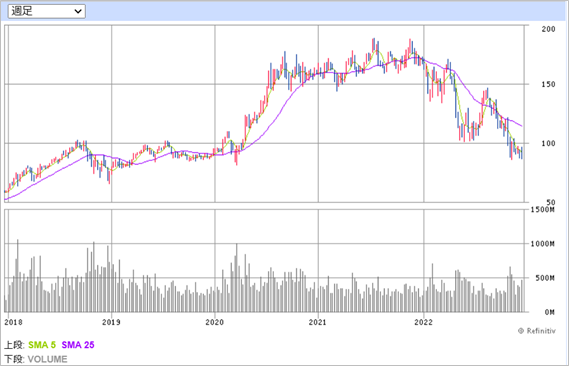This screenshot has width=569, height=366.
Task: Click the SMA 5 legend label
Action: tap(42, 345)
